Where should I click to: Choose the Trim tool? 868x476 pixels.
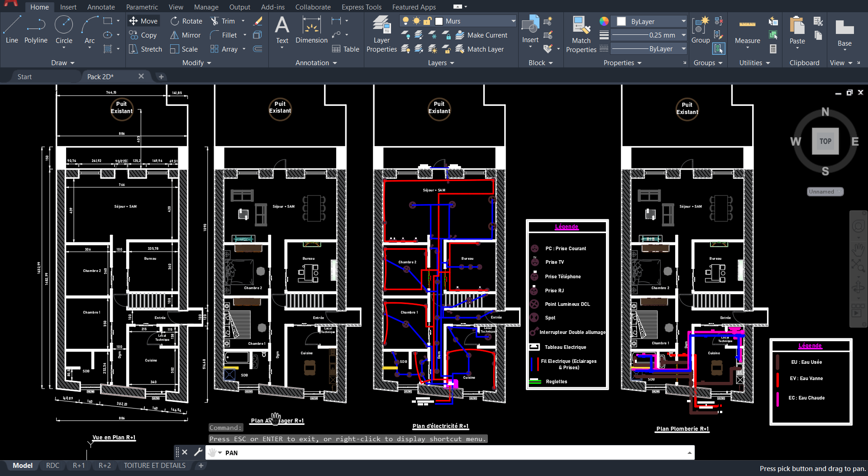(223, 21)
